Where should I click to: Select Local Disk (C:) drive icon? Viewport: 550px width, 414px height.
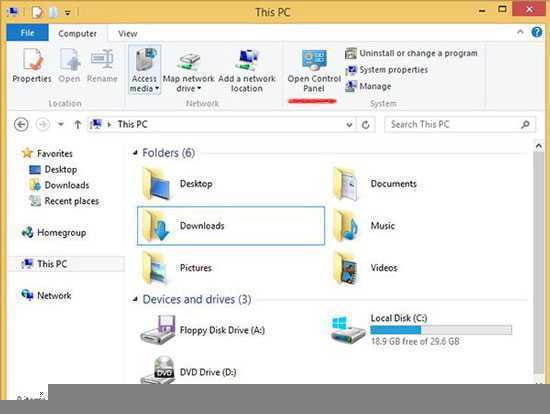coord(348,329)
